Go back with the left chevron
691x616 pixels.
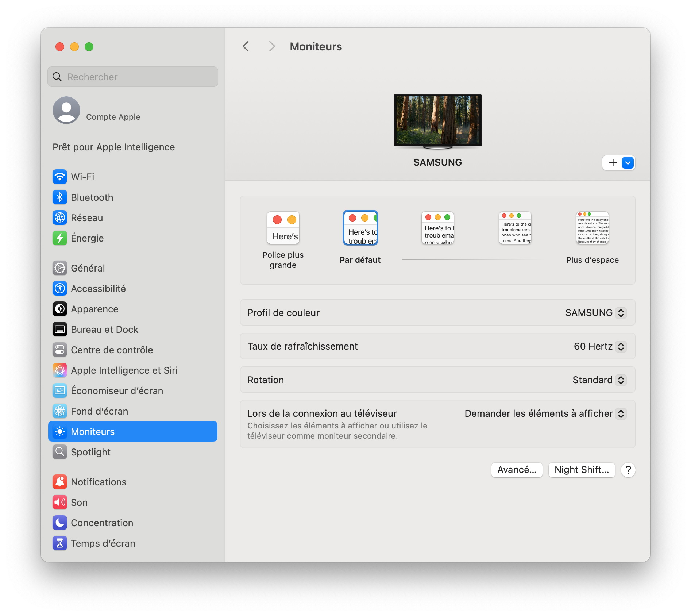coord(246,46)
